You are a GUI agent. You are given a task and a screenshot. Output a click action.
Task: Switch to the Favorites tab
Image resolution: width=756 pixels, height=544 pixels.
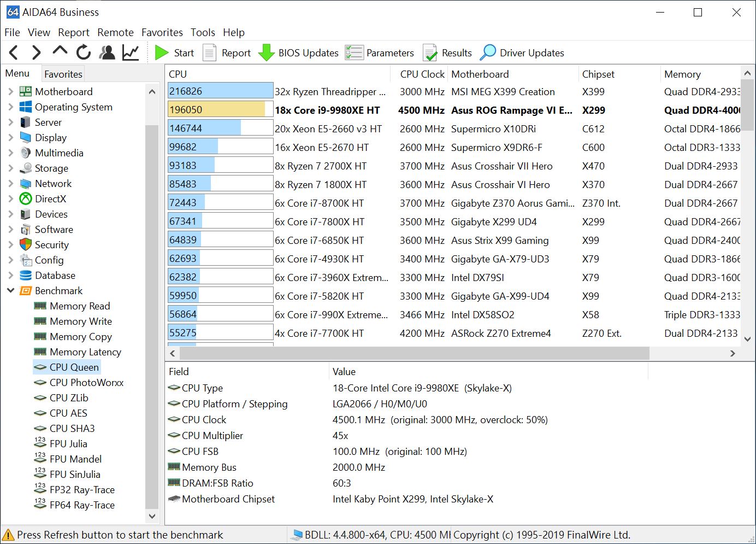[63, 74]
